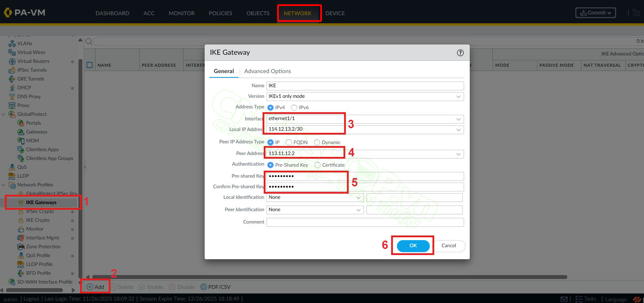Open the POLICIES top menu

point(220,13)
